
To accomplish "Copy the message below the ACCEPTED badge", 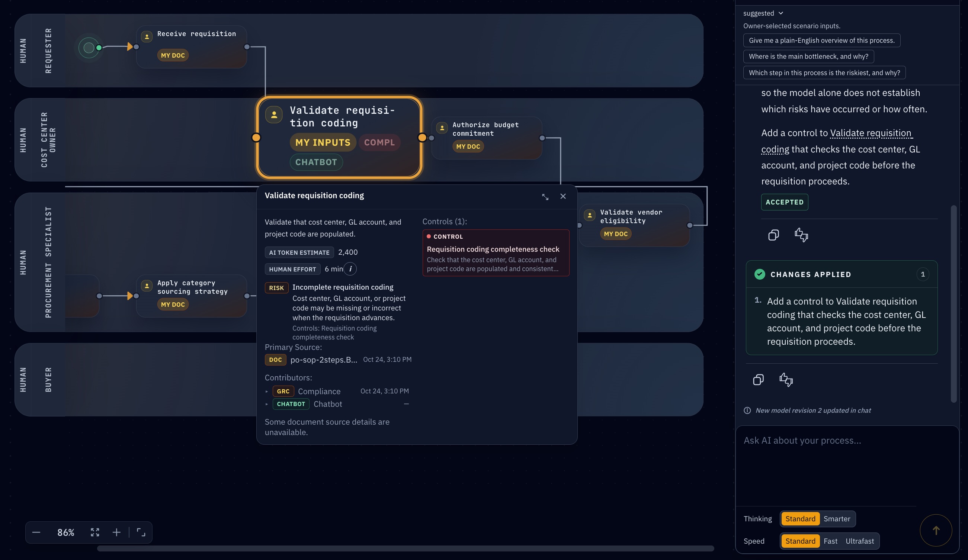I will 774,235.
